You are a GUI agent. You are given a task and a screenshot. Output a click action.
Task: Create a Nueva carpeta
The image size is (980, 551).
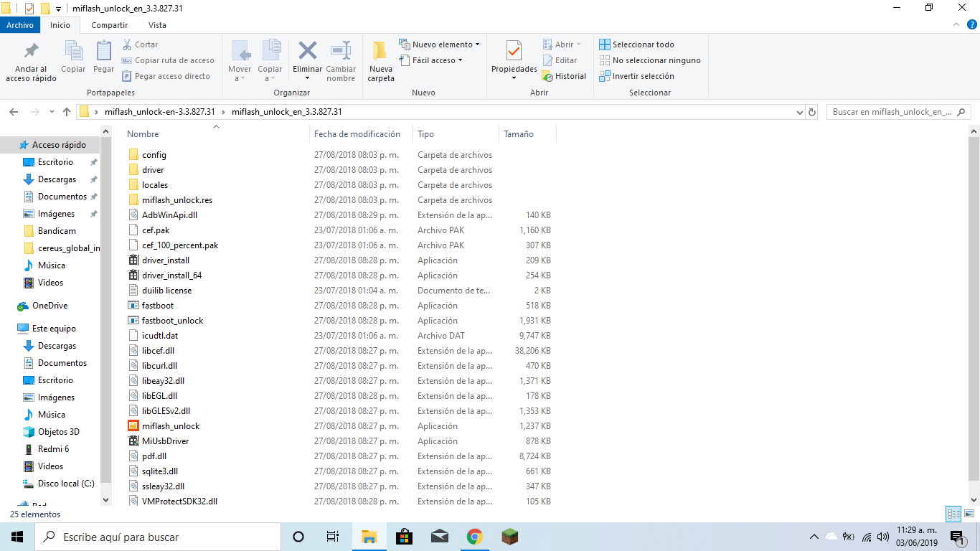[380, 61]
